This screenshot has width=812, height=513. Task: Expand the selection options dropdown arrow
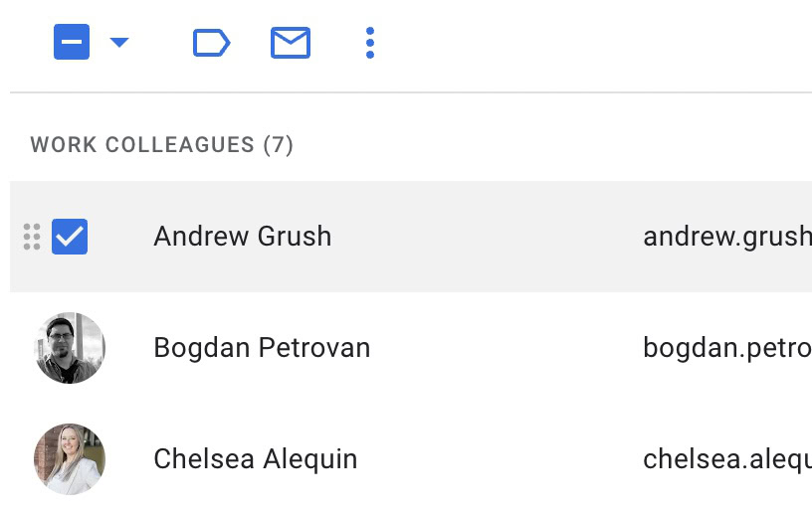(x=119, y=43)
